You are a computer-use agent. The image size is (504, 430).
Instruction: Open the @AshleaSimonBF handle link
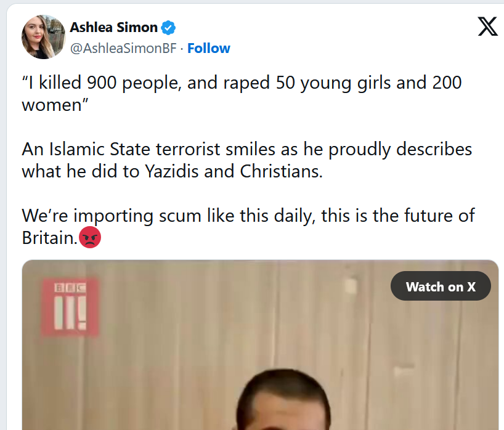(x=123, y=49)
